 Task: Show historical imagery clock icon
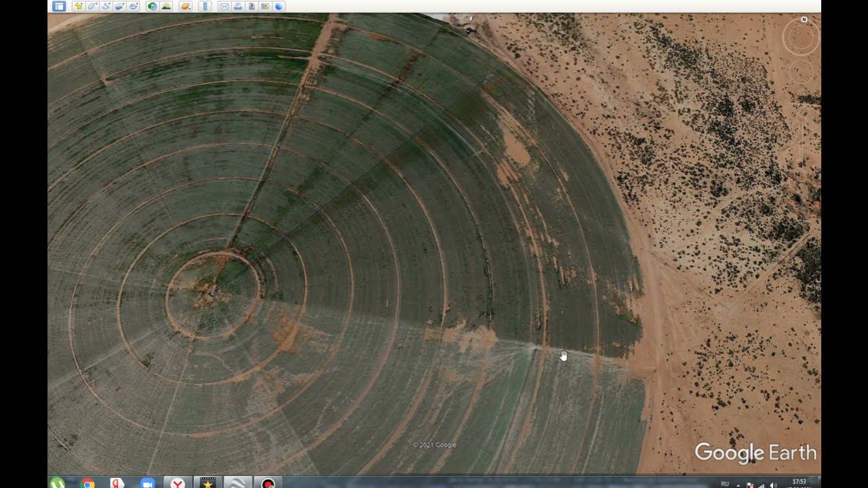[152, 6]
